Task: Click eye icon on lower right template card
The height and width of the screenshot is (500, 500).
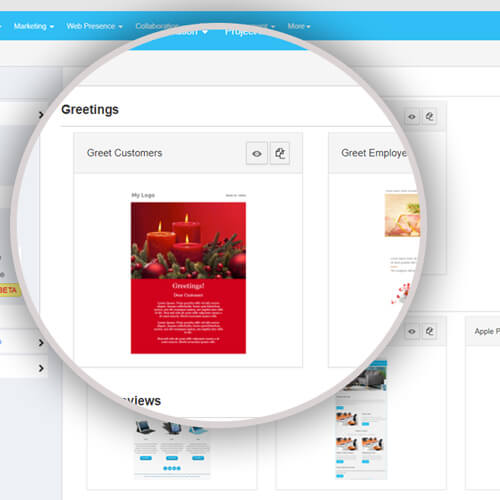Action: coord(412,331)
